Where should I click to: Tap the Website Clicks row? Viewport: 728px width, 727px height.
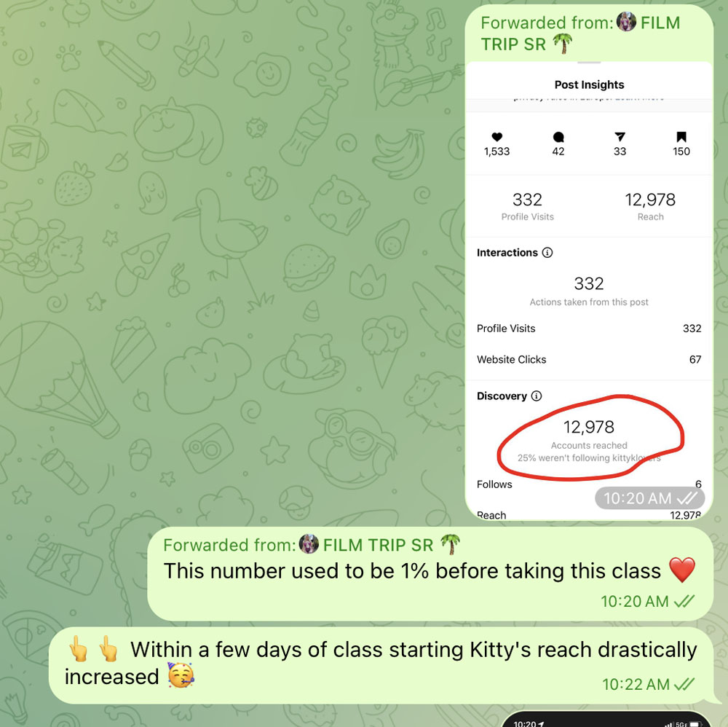tap(589, 359)
